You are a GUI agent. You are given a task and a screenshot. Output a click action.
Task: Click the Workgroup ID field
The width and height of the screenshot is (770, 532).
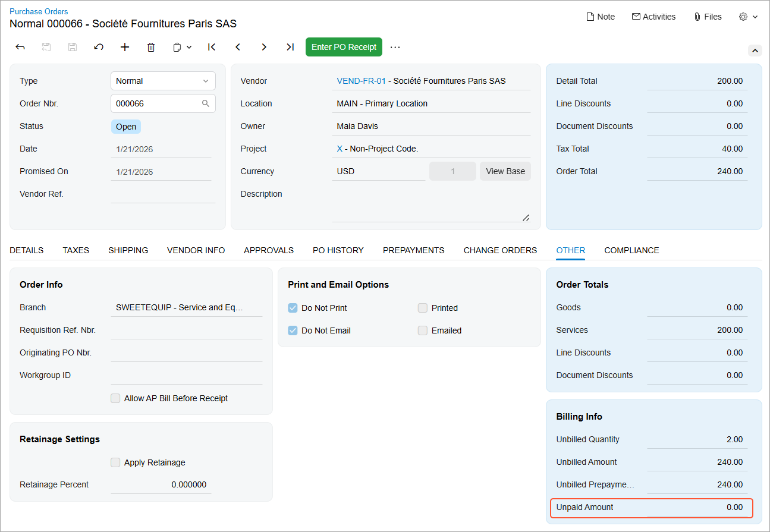point(187,375)
